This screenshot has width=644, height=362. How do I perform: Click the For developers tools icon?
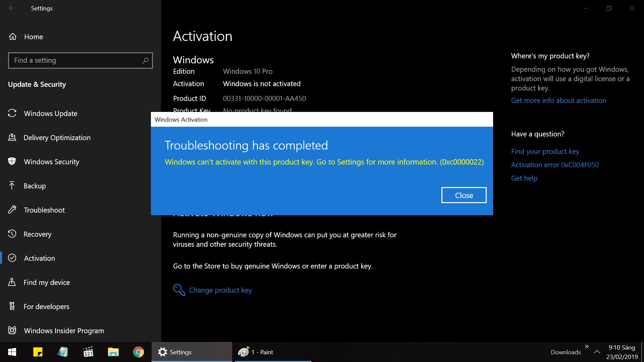click(12, 306)
